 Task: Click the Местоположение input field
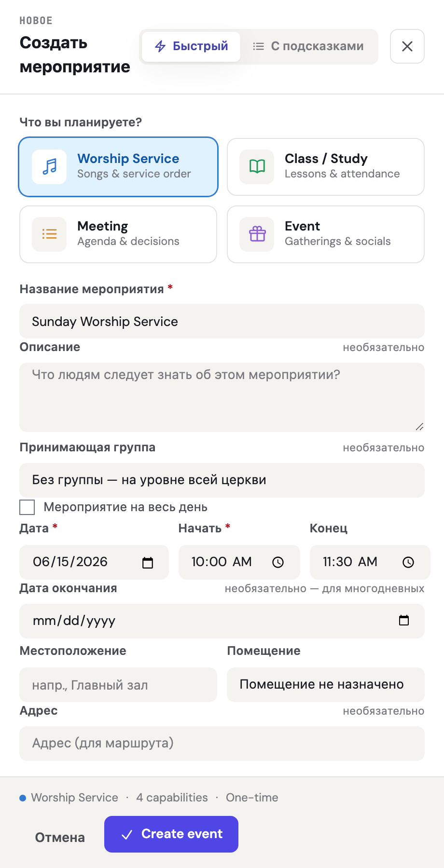point(118,685)
